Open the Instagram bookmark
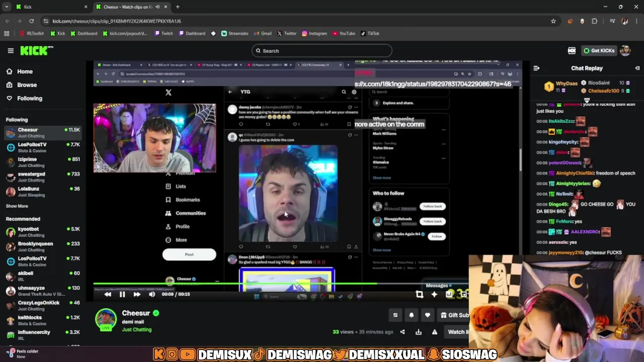The height and width of the screenshot is (362, 644). [314, 34]
